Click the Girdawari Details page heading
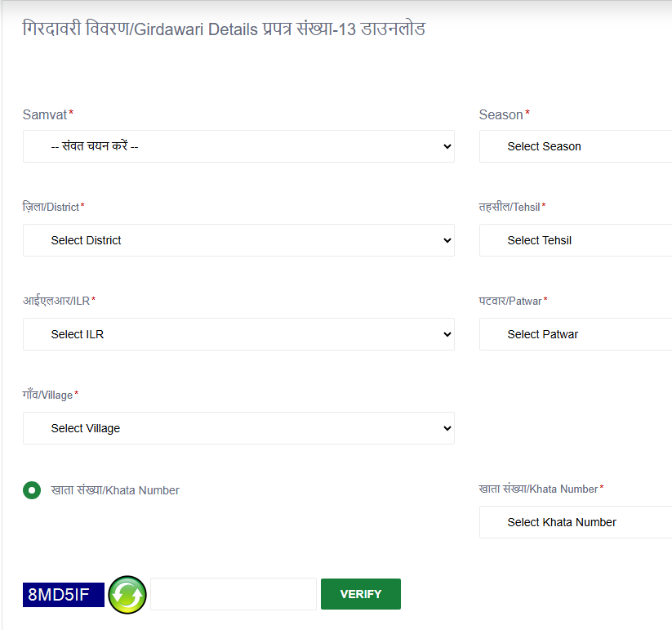This screenshot has width=672, height=630. [x=224, y=29]
